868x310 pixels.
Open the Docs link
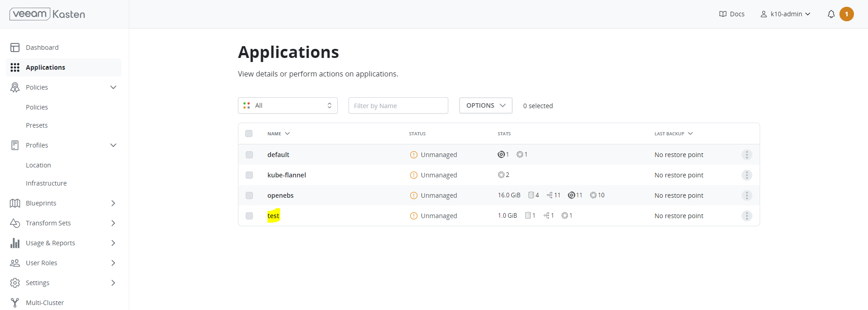click(x=732, y=14)
